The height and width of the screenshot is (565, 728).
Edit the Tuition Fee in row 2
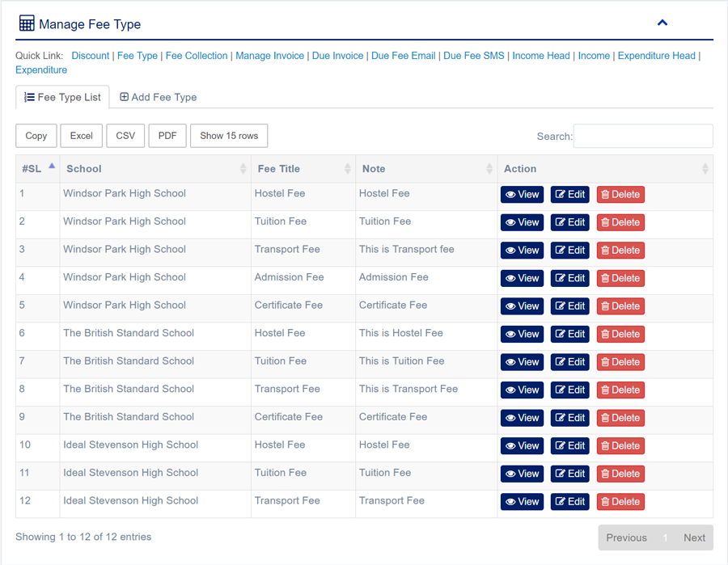pos(569,222)
